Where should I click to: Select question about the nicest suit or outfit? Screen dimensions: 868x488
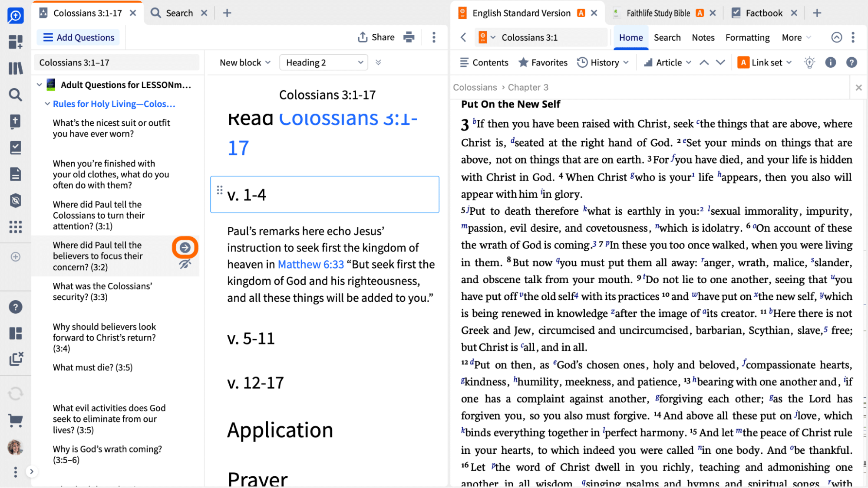point(112,128)
